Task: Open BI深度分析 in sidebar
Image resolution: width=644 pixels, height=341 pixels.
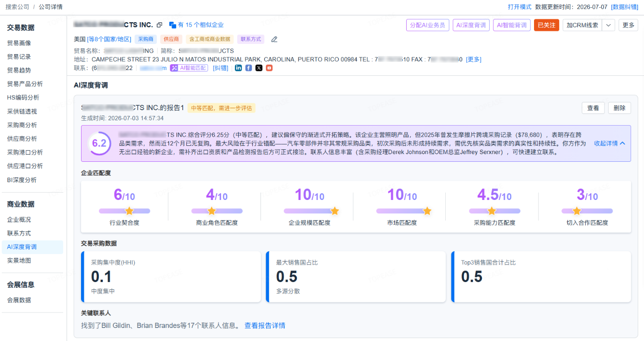Action: pyautogui.click(x=22, y=180)
